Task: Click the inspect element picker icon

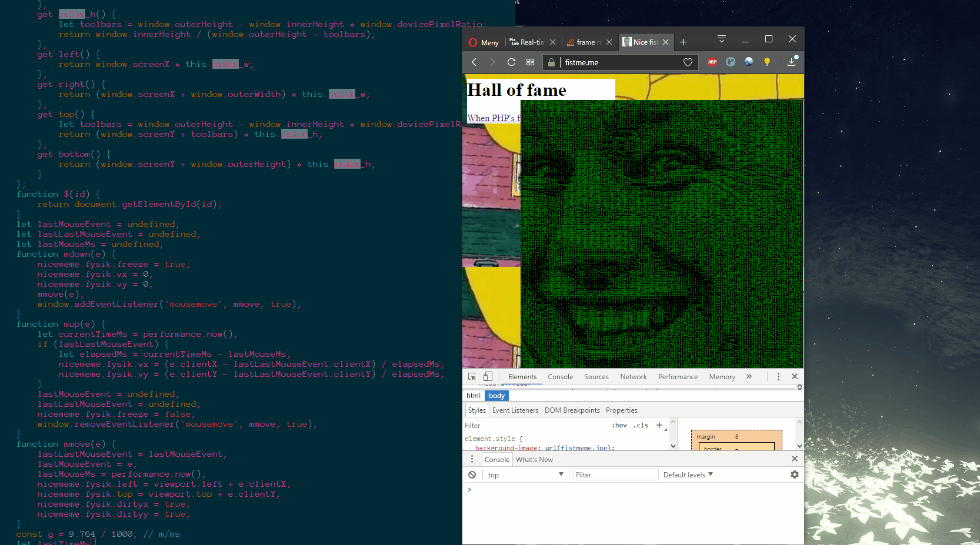Action: 472,377
